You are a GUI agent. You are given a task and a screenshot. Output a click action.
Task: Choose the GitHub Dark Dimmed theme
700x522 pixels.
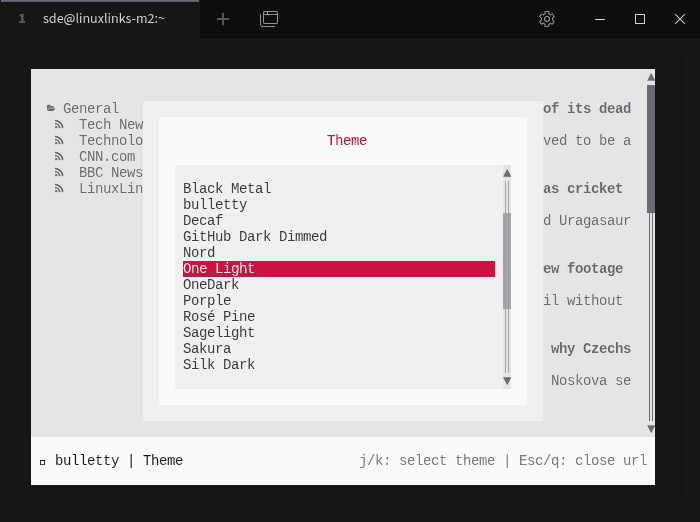339,237
